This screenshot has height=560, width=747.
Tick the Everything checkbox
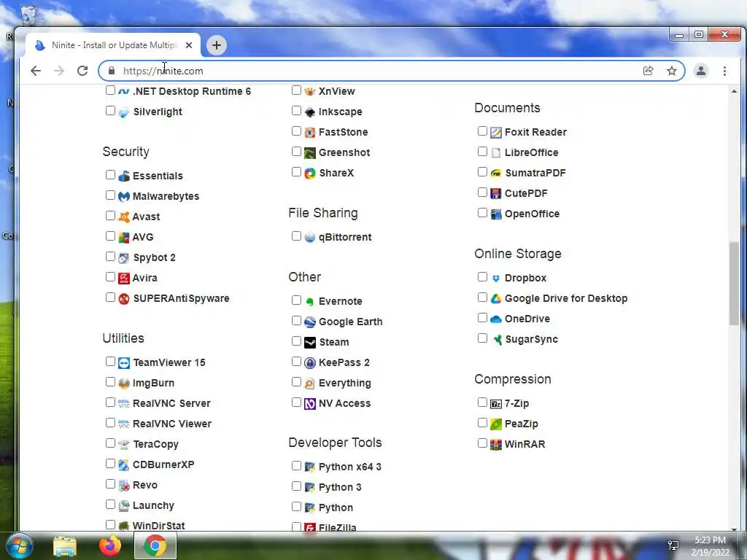click(296, 382)
